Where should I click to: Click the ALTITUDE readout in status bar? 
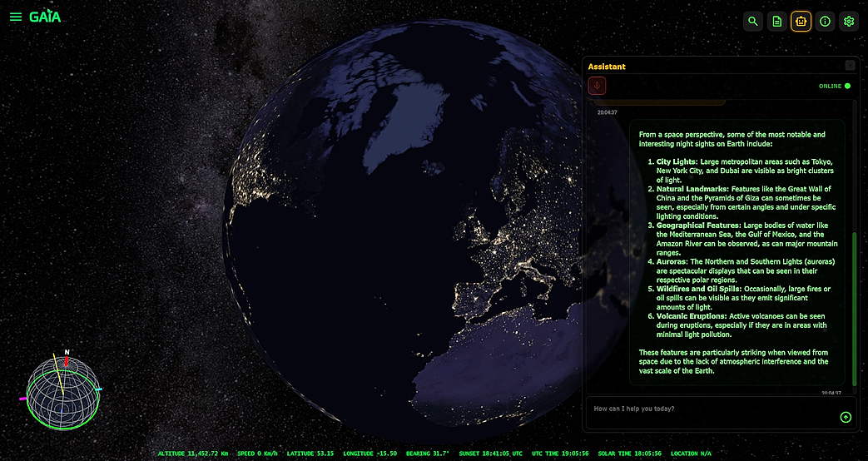(193, 454)
